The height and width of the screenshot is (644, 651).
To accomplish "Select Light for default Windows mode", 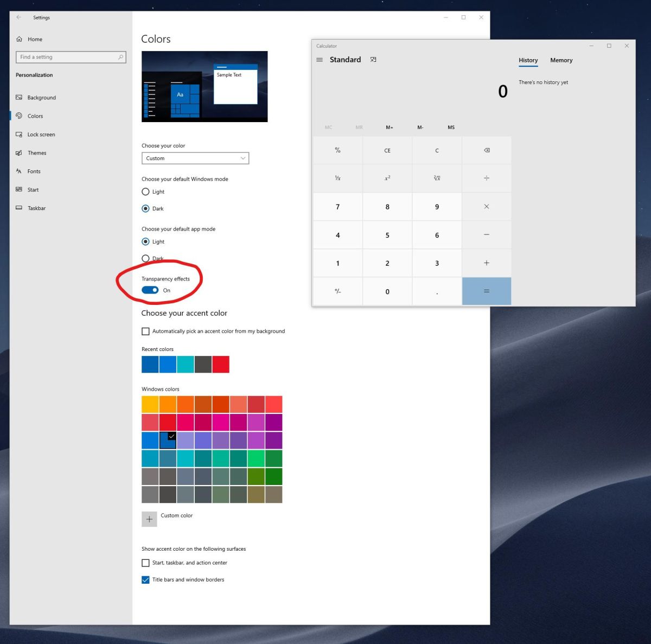I will (145, 192).
